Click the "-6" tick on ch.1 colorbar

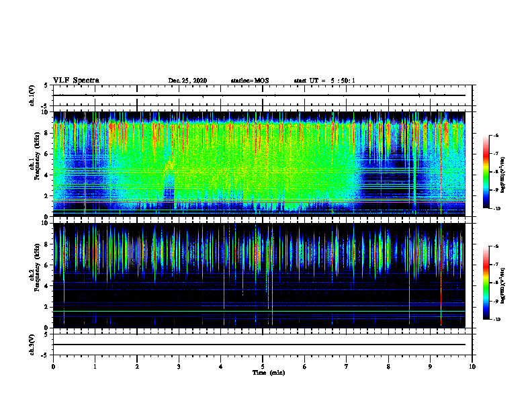pyautogui.click(x=496, y=135)
